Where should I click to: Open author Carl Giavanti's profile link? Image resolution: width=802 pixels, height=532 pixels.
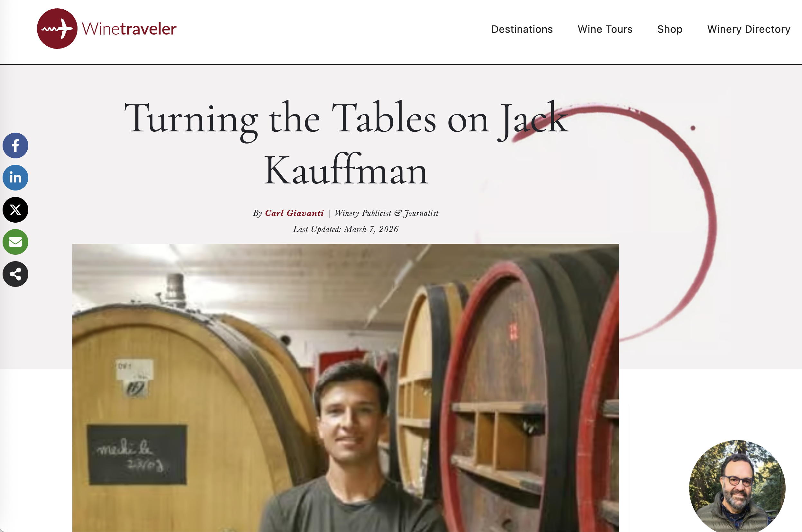click(x=294, y=213)
